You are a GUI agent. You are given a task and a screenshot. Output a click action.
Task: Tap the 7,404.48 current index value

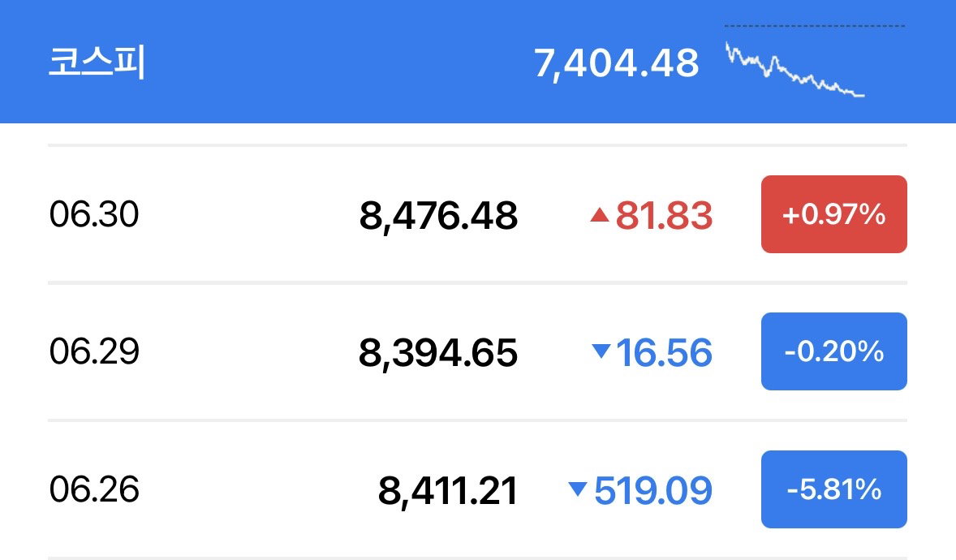click(617, 62)
